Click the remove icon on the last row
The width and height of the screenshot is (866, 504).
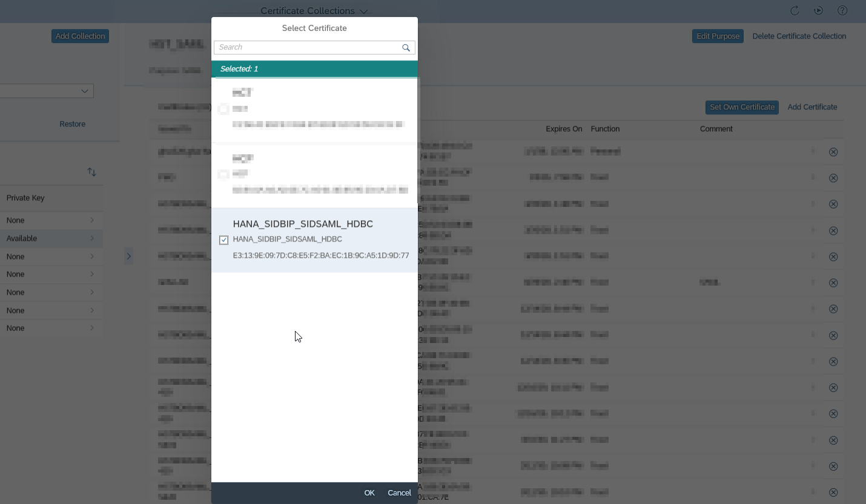point(833,493)
